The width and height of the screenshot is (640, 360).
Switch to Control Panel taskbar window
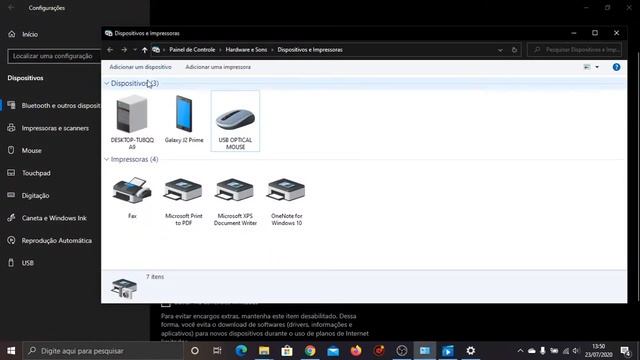425,351
